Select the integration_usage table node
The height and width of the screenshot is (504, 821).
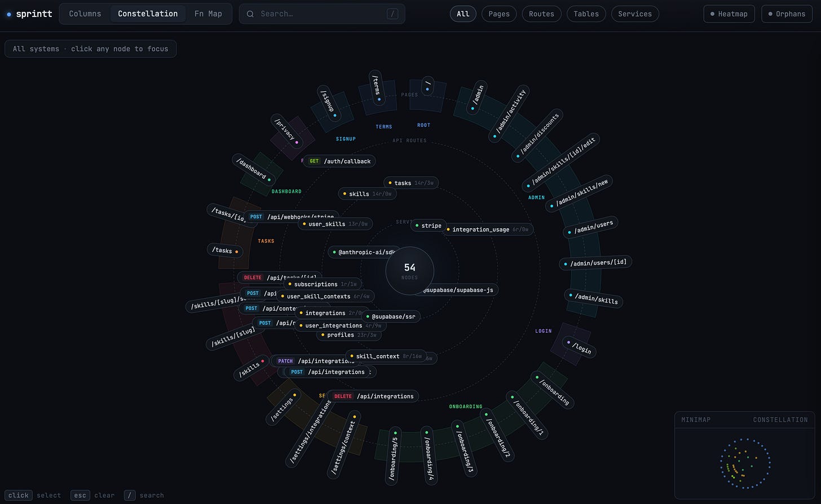[x=487, y=229]
